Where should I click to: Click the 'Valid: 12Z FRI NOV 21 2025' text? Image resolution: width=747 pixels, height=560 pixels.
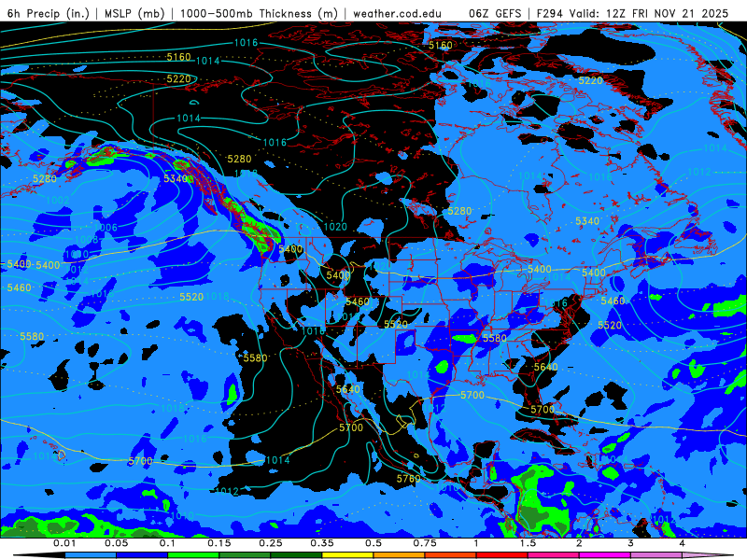click(649, 13)
